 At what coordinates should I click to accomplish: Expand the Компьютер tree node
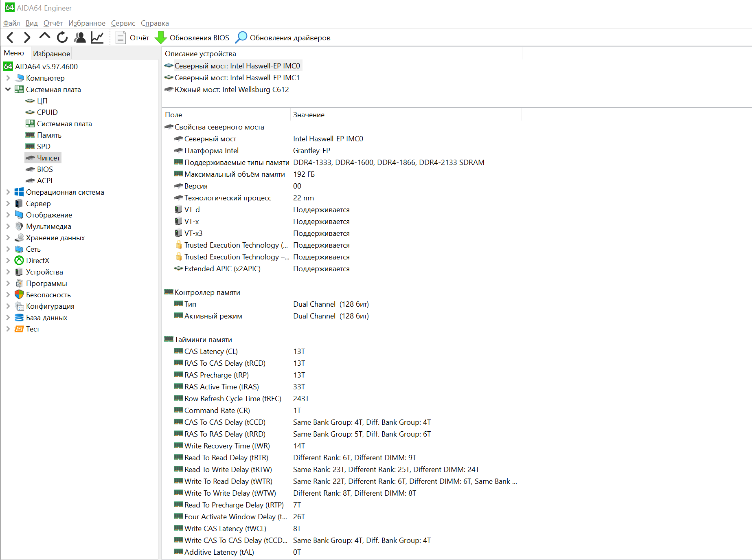click(x=8, y=78)
